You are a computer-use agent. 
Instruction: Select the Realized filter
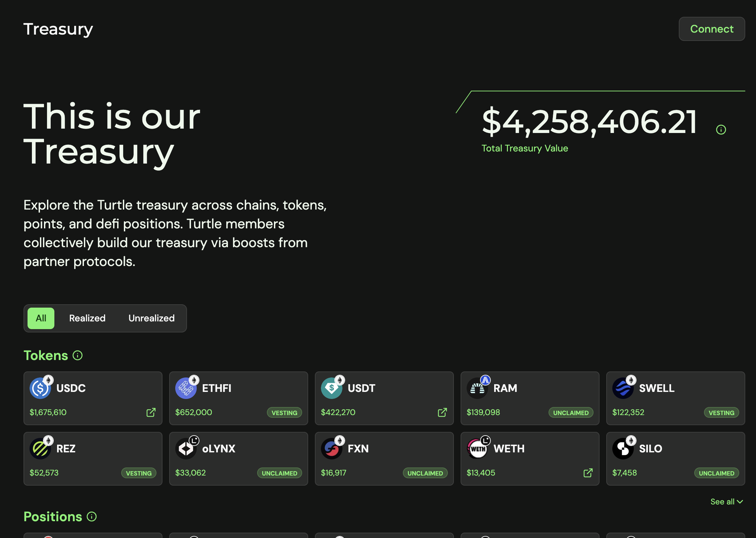87,318
